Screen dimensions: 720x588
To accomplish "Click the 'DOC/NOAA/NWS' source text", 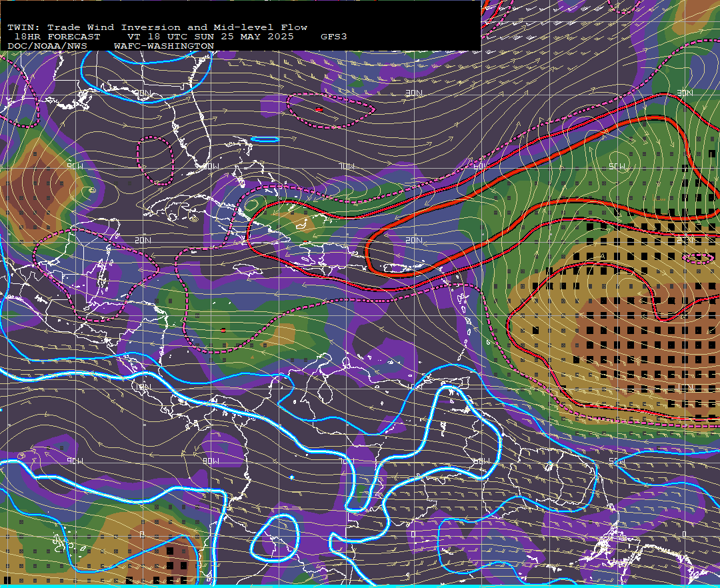I will (47, 46).
